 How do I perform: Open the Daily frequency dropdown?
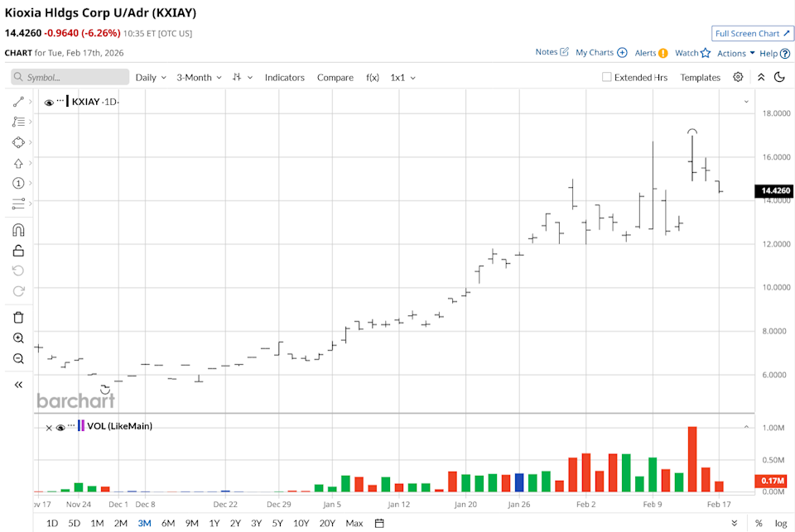coord(150,77)
